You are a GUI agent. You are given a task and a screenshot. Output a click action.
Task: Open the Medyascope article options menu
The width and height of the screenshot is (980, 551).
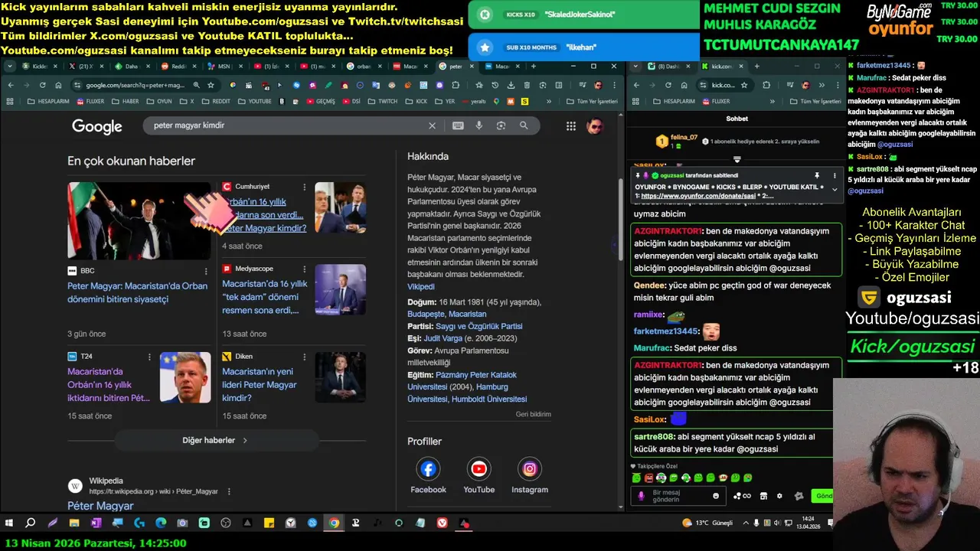pyautogui.click(x=304, y=269)
